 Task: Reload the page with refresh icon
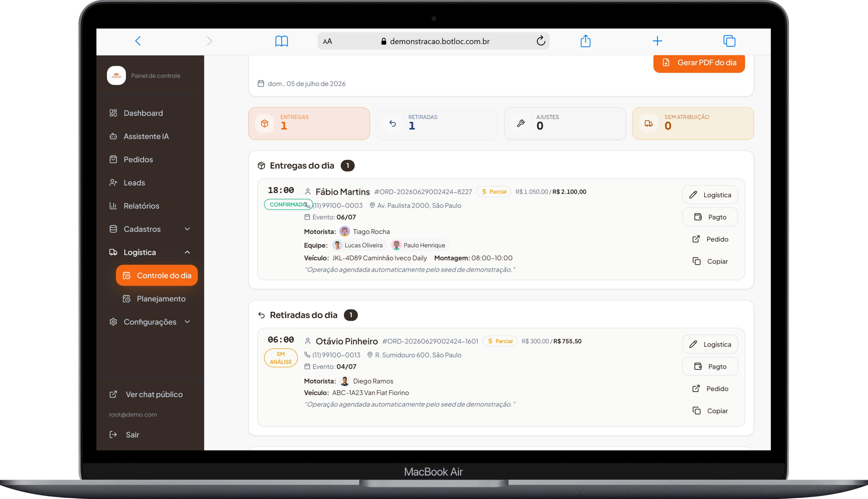click(541, 41)
